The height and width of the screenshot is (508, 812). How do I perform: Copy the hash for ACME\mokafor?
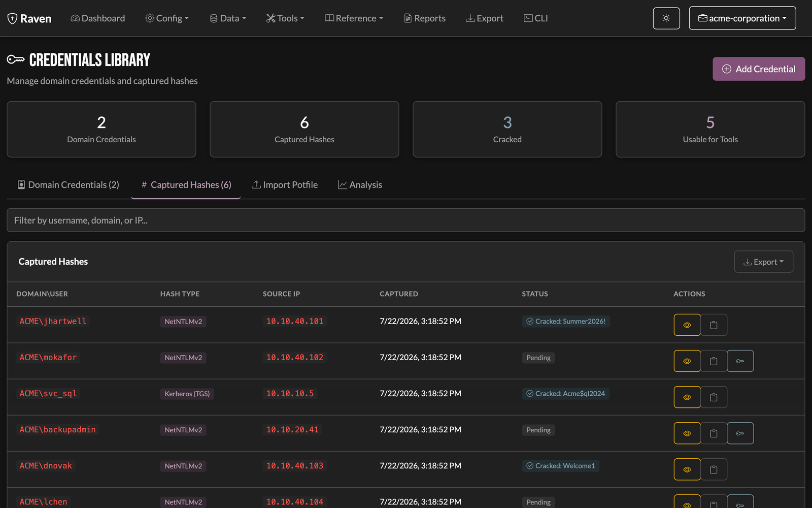714,361
